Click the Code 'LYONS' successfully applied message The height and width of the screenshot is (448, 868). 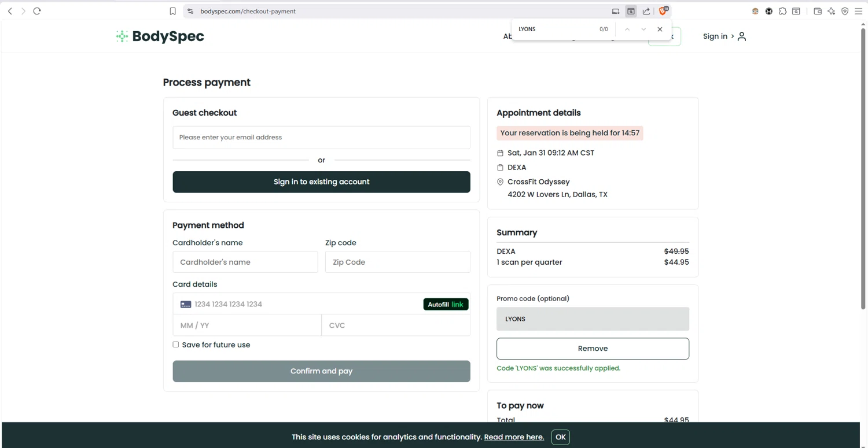click(x=558, y=368)
